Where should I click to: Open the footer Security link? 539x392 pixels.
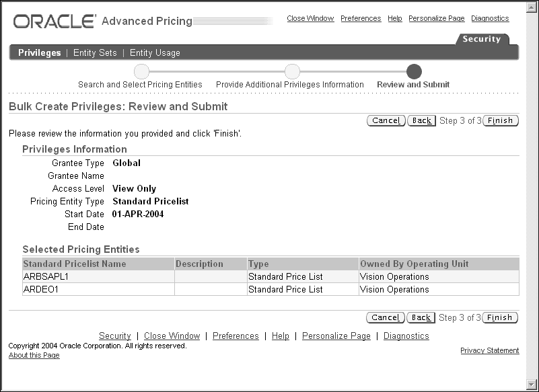coord(115,336)
